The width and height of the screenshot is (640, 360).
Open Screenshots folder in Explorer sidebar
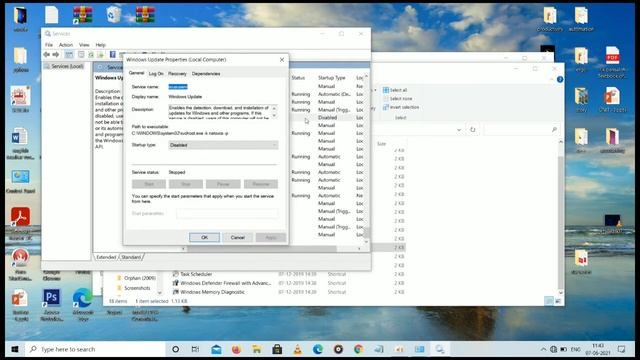click(134, 288)
